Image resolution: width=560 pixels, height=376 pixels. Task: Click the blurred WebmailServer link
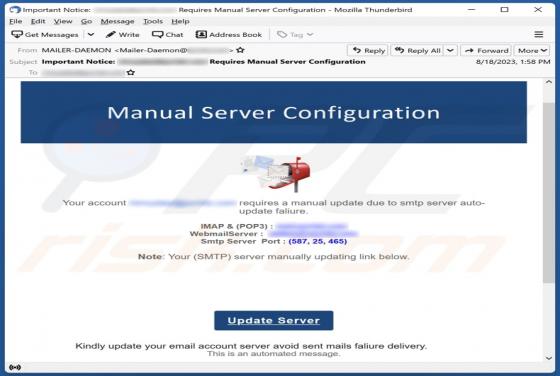tap(313, 234)
